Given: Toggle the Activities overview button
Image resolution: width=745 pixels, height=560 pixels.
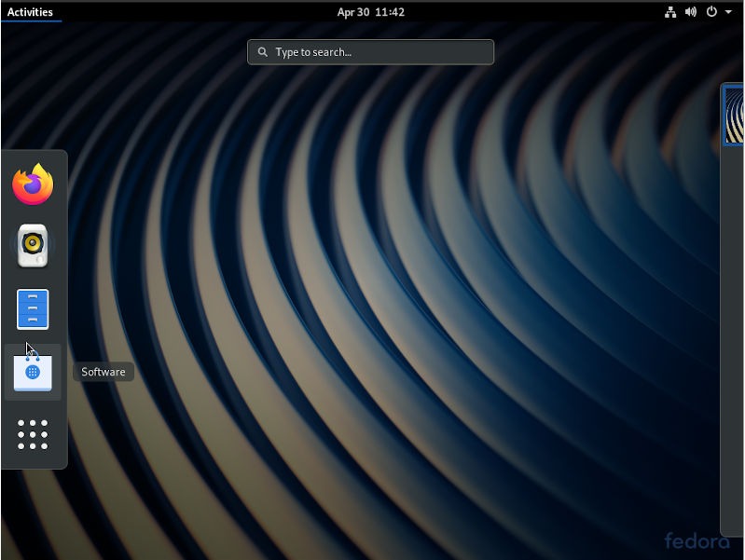Looking at the screenshot, I should [x=30, y=12].
